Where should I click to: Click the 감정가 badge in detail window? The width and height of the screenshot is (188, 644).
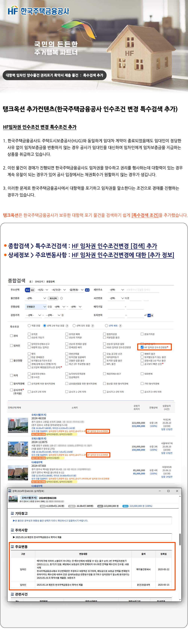[100, 506]
